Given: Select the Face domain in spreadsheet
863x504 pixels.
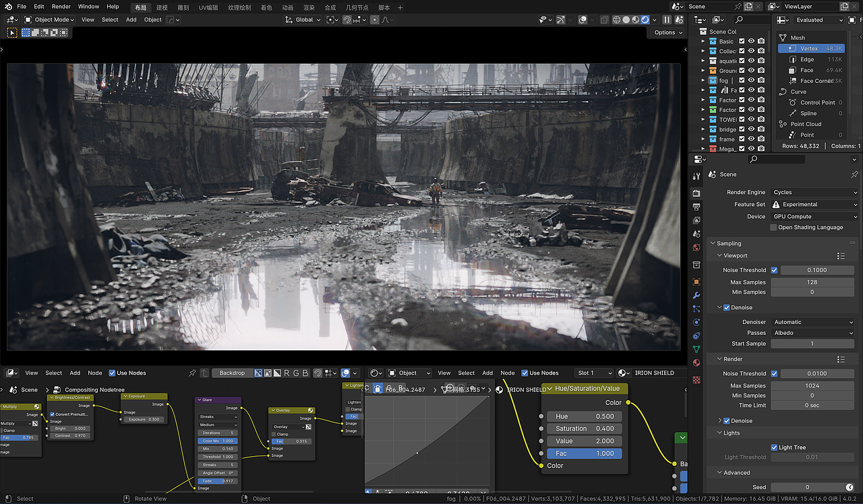Looking at the screenshot, I should (810, 70).
